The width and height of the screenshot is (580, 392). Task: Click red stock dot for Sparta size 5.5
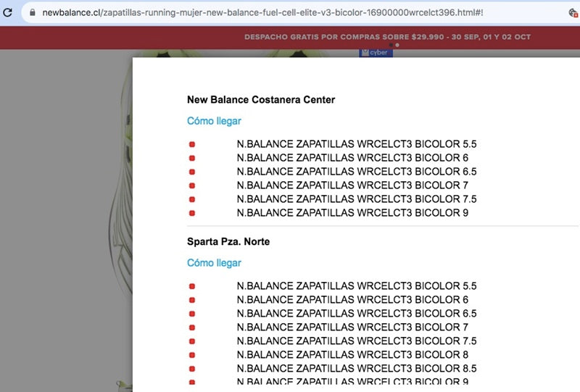pyautogui.click(x=192, y=286)
